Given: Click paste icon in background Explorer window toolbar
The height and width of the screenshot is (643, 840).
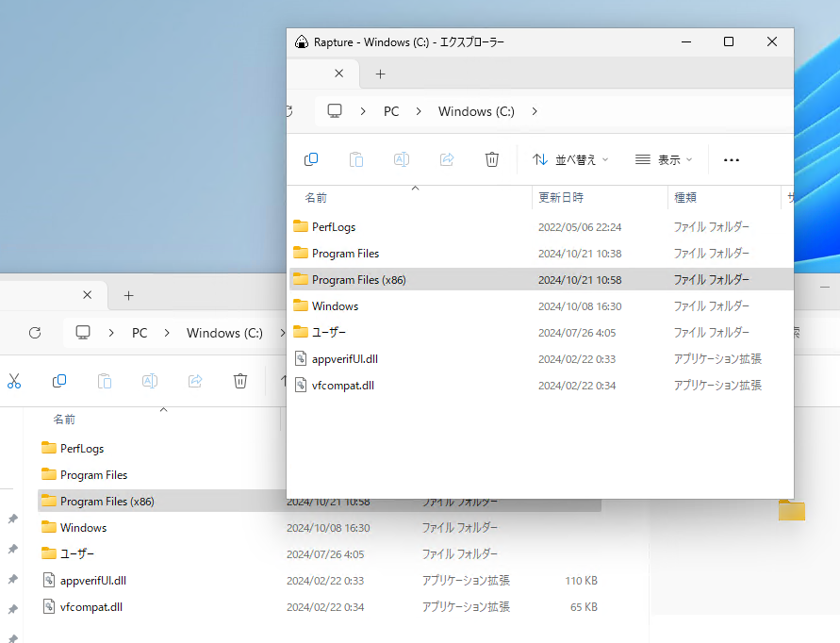Looking at the screenshot, I should click(105, 381).
